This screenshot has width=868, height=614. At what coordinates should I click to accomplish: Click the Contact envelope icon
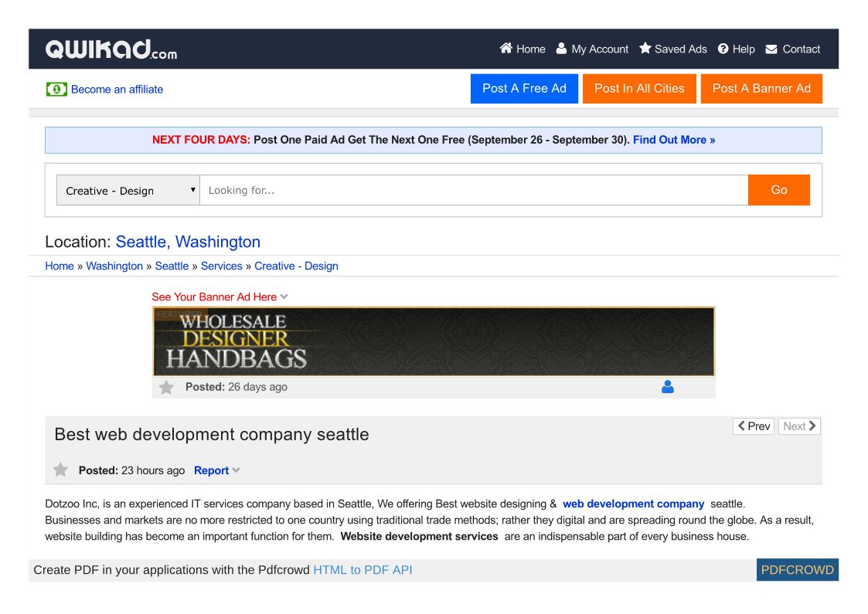tap(771, 49)
